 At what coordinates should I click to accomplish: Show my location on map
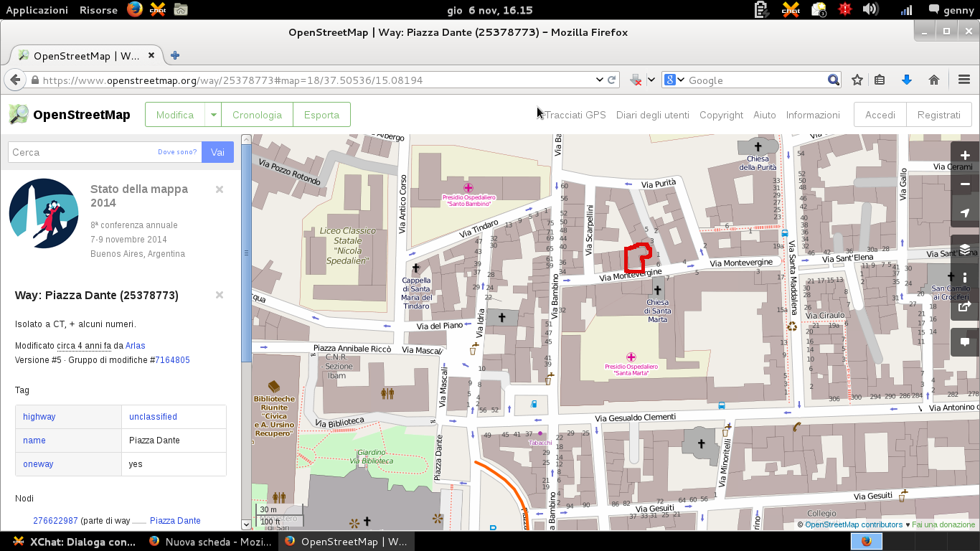pos(965,213)
